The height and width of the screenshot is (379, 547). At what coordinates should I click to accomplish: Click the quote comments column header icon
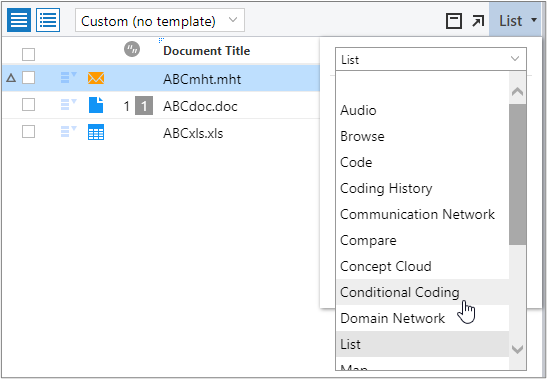(132, 49)
